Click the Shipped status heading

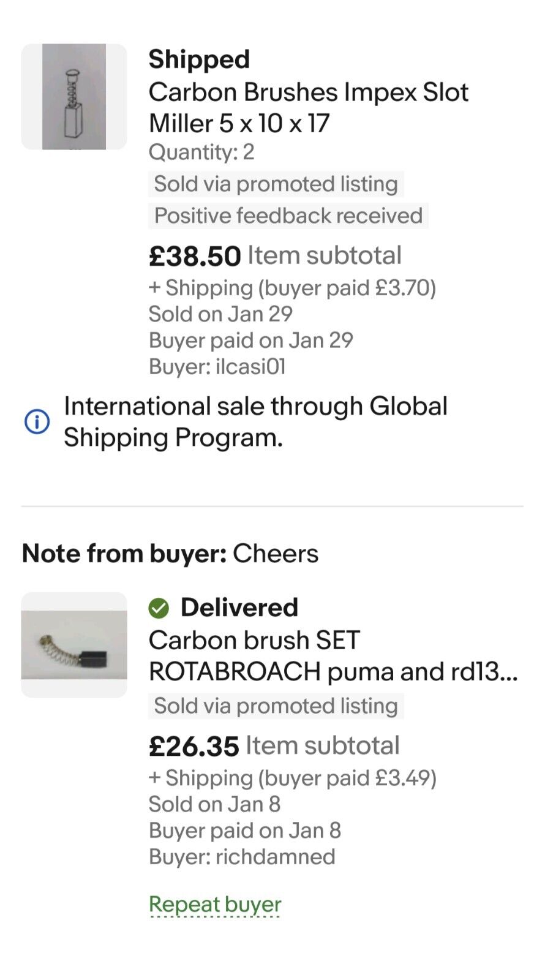(x=199, y=59)
